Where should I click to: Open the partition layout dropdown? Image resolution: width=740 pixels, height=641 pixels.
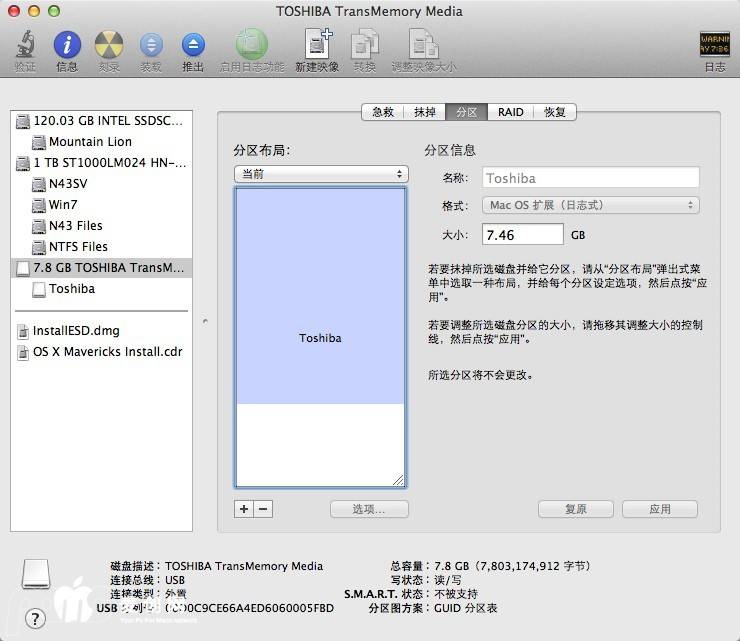(x=320, y=174)
